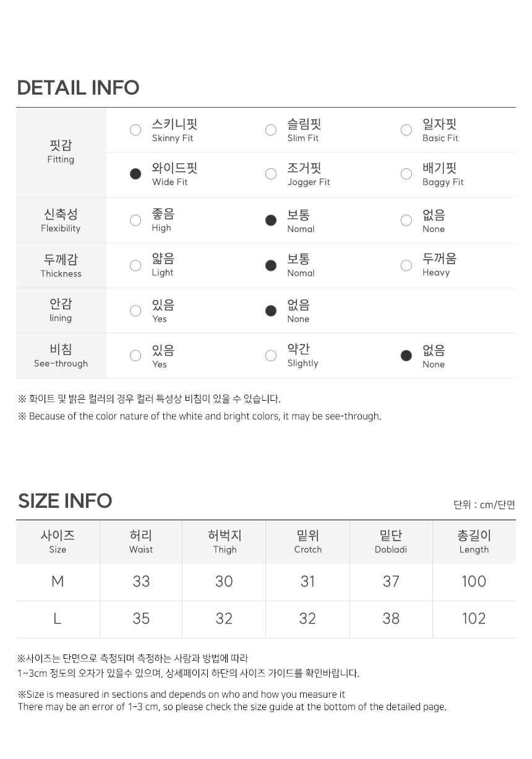
Task: Select Nomal in the Flexibility row
Action: click(x=271, y=220)
